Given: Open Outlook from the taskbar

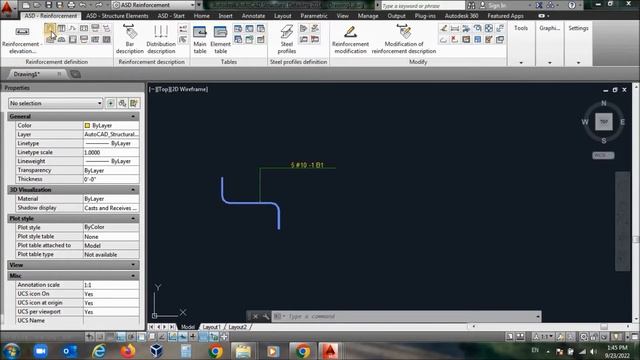Looking at the screenshot, I should [70, 351].
